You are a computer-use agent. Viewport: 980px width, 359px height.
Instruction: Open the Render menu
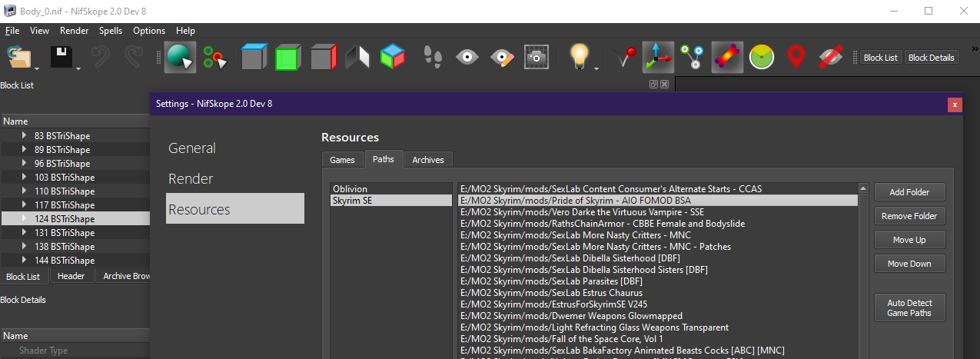click(75, 31)
